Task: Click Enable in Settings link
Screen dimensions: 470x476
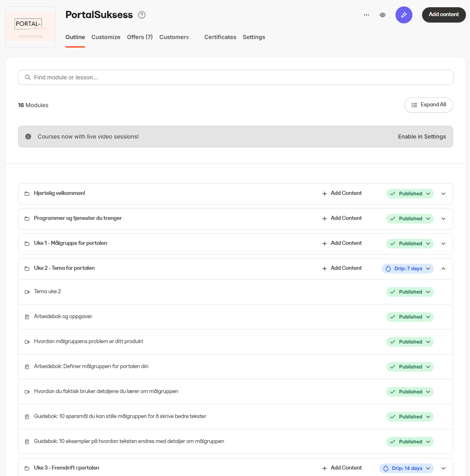Action: (x=422, y=137)
